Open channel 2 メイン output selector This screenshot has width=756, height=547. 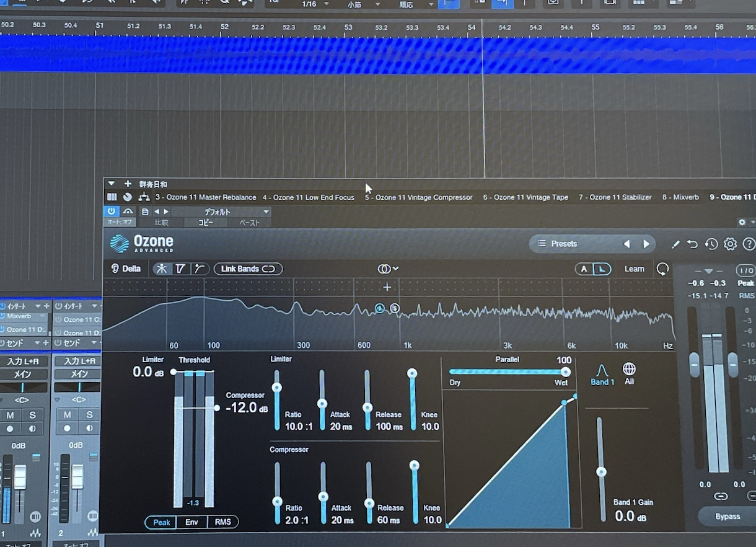coord(78,374)
